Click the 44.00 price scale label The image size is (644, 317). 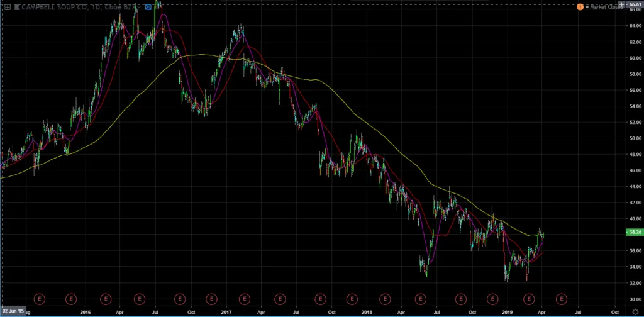635,186
